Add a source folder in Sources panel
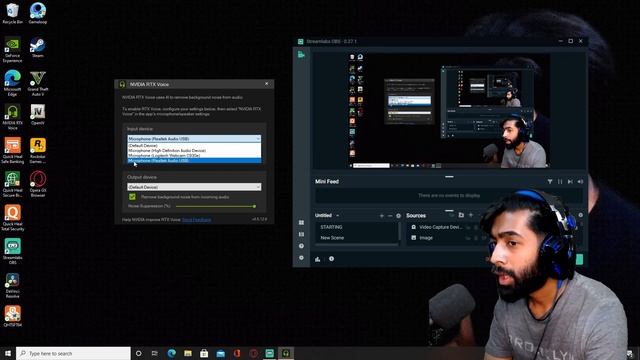The image size is (640, 360). (x=461, y=215)
